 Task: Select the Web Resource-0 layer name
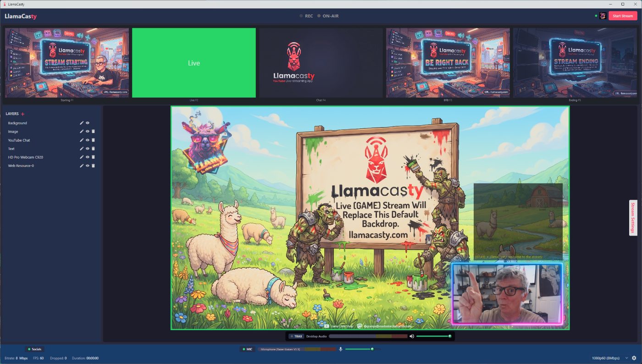click(x=21, y=165)
